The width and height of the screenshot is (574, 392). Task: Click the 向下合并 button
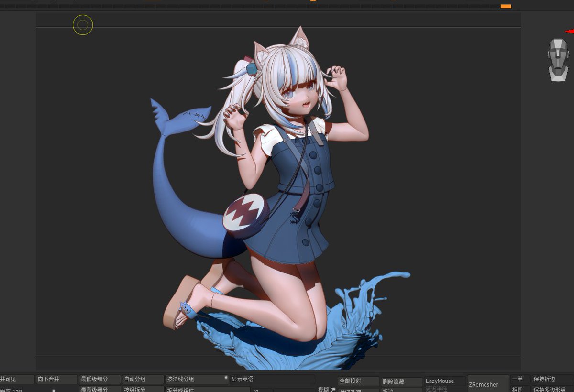(57, 379)
